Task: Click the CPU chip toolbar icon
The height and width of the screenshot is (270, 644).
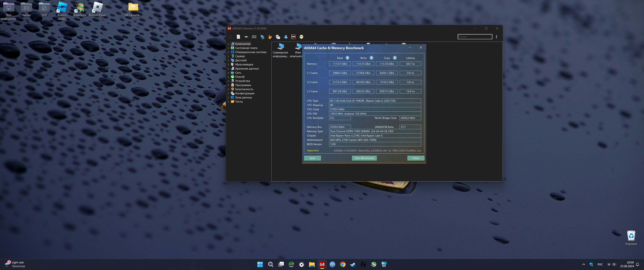Action: pyautogui.click(x=246, y=37)
